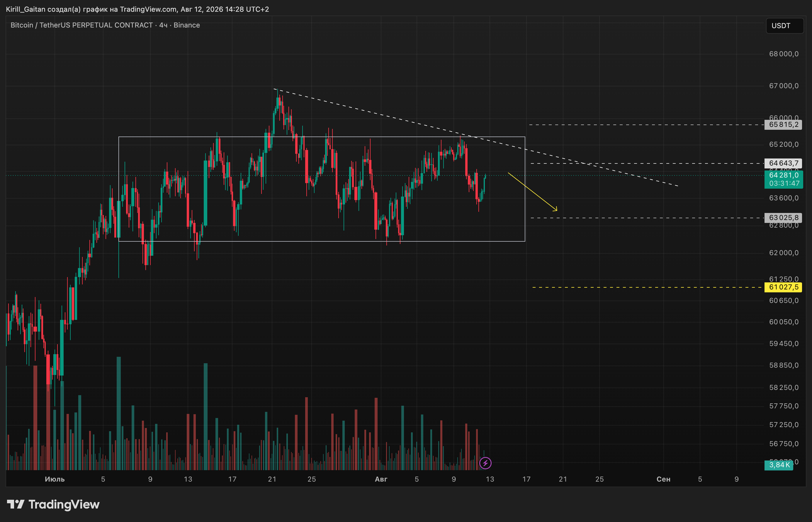Click the 62 000,0 price axis tick

click(x=784, y=253)
